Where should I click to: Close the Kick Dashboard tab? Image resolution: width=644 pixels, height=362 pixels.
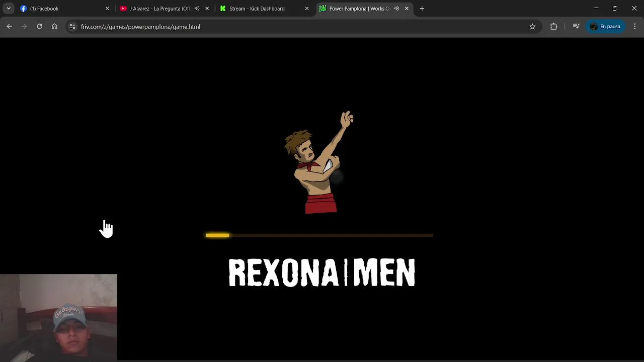click(306, 9)
